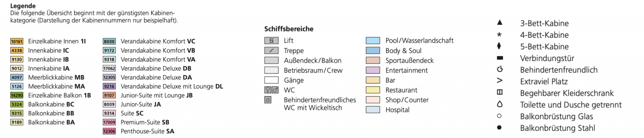Click the 12306 Penthouse-Suite cabin tag
This screenshot has height=138, width=644.
109,131
